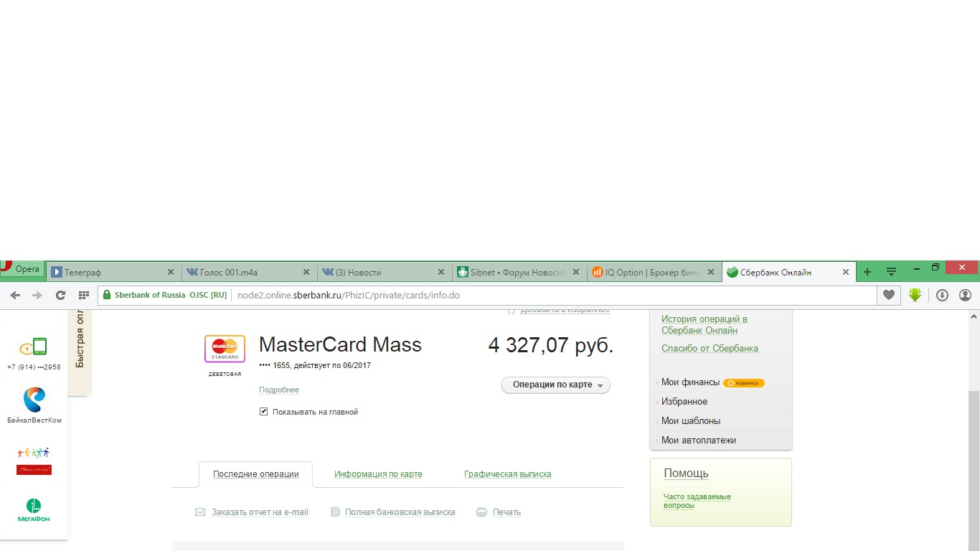Open the downloads icon in the toolbar

pyautogui.click(x=943, y=295)
